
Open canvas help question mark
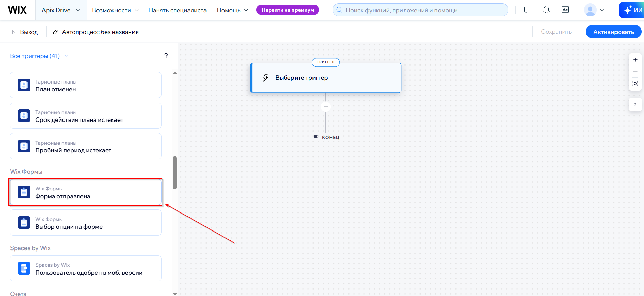click(635, 105)
